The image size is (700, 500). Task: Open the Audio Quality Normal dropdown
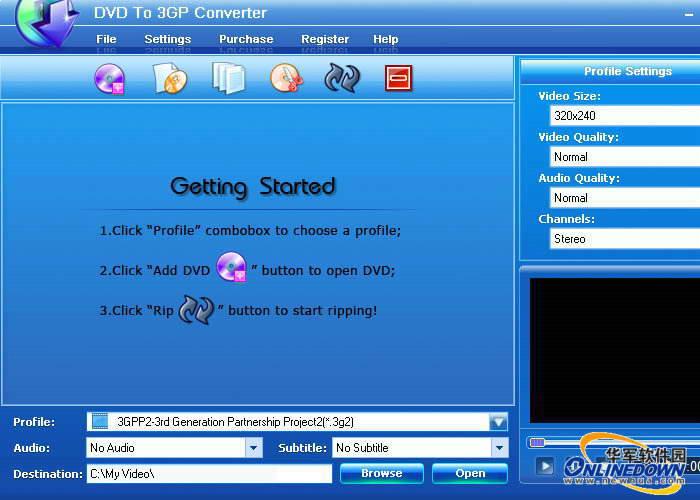(x=625, y=198)
